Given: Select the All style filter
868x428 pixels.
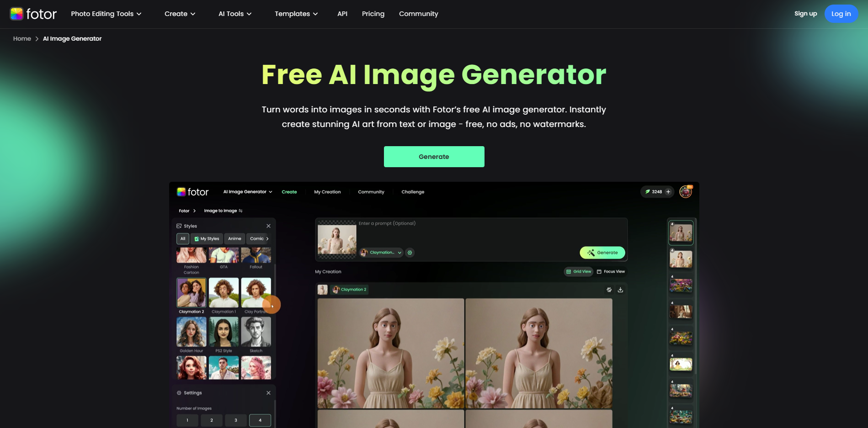Looking at the screenshot, I should 183,238.
